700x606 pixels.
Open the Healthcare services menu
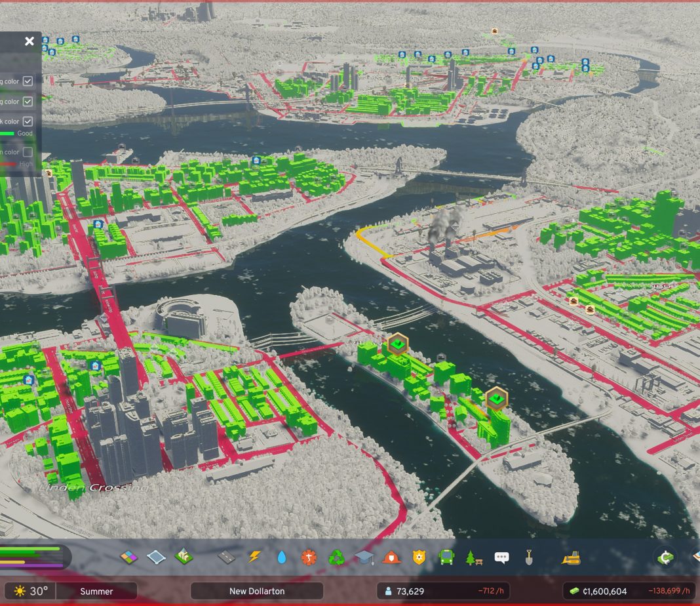[x=309, y=557]
